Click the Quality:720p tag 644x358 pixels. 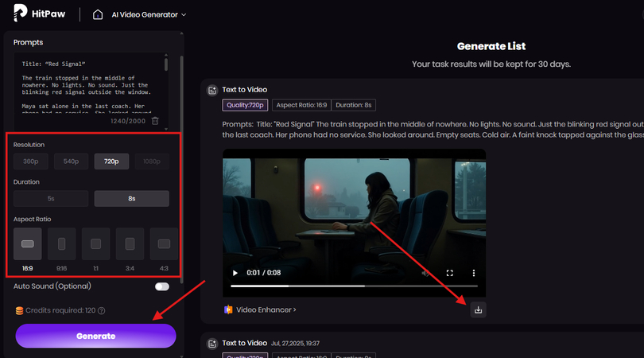pyautogui.click(x=245, y=105)
